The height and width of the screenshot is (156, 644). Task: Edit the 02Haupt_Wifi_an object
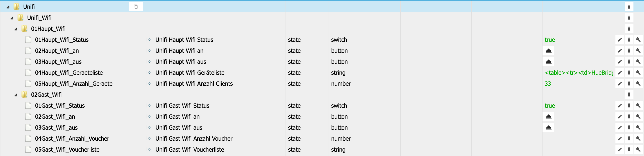point(620,51)
